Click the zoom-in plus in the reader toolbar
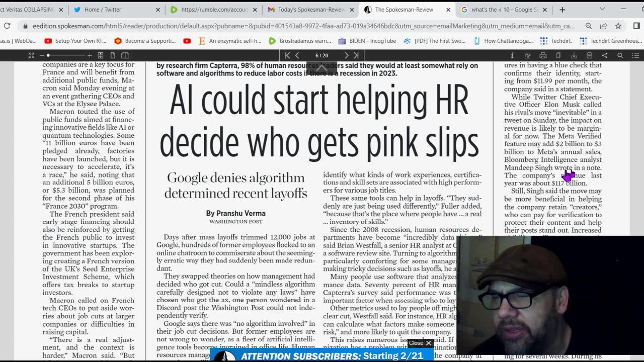The image size is (644, 362). (x=90, y=55)
